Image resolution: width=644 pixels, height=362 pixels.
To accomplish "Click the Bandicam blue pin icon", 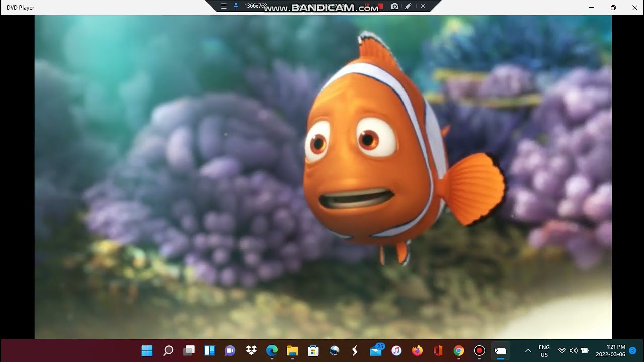I will [x=235, y=6].
